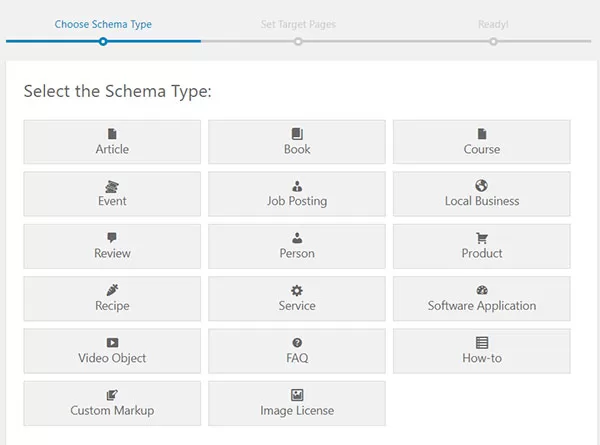600x445 pixels.
Task: Click the How-to list icon
Action: (482, 342)
